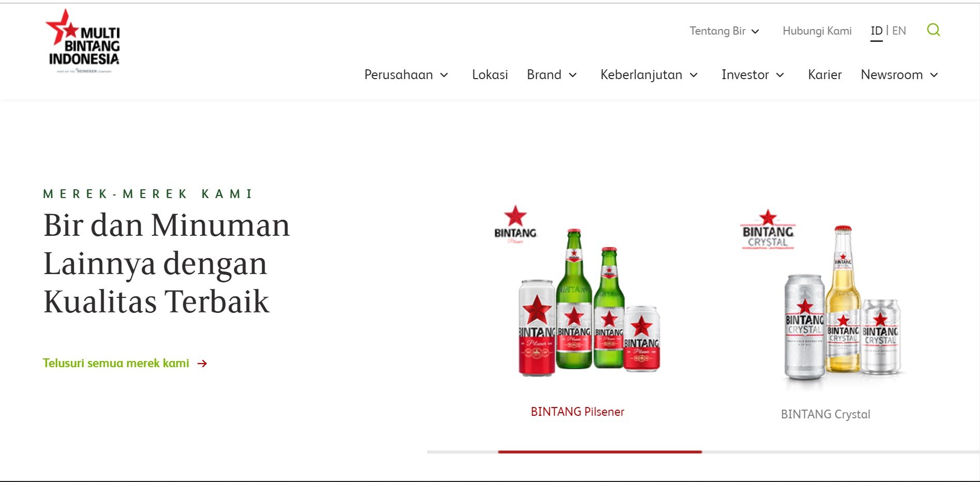Image resolution: width=980 pixels, height=482 pixels.
Task: Open the Tentang Bir menu
Action: point(717,31)
